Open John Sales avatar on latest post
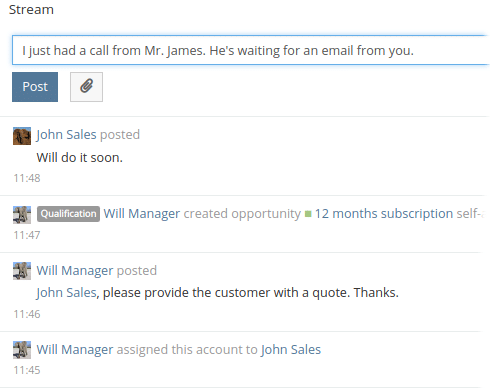This screenshot has width=490, height=388. [x=22, y=136]
